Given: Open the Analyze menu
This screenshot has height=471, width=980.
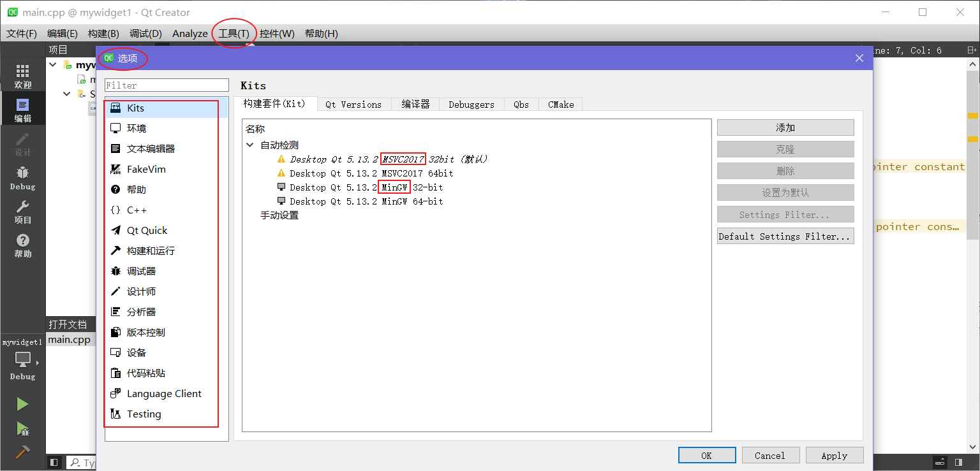Looking at the screenshot, I should tap(190, 34).
